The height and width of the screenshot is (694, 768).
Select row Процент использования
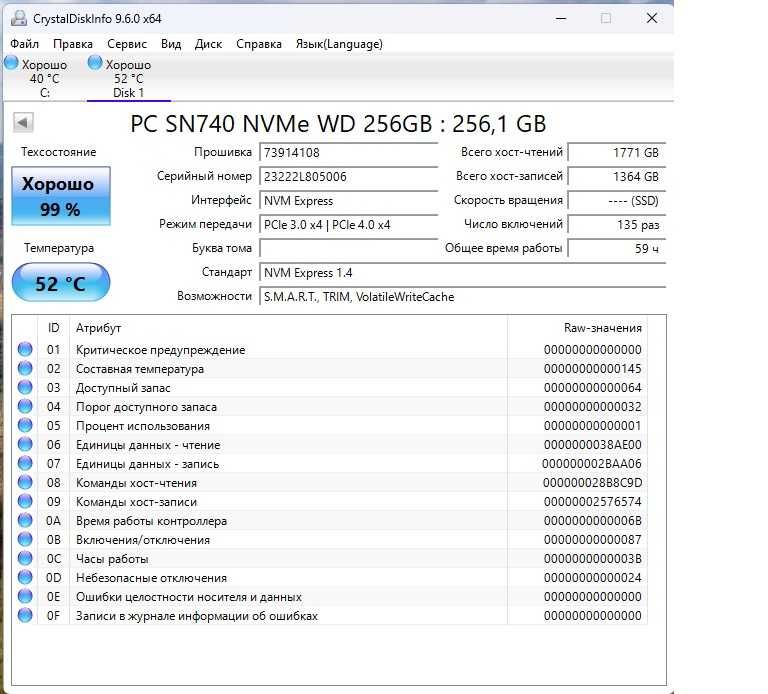pyautogui.click(x=330, y=426)
